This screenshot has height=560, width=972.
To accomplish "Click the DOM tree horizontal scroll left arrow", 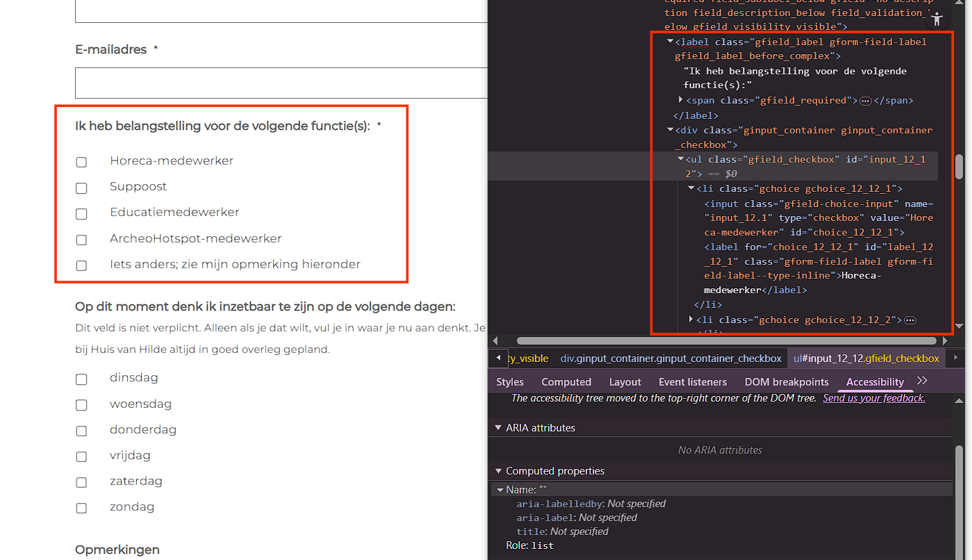I will [495, 340].
